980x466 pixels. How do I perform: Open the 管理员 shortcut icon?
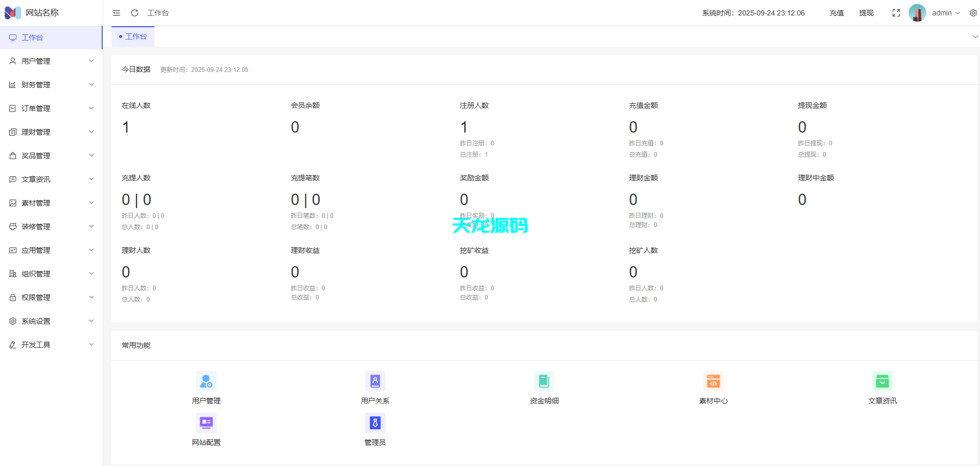coord(375,422)
